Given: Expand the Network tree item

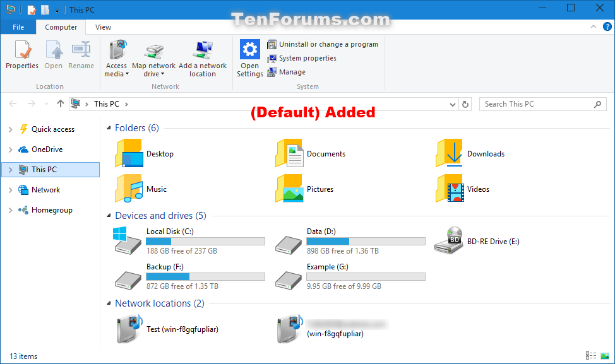Looking at the screenshot, I should [11, 189].
